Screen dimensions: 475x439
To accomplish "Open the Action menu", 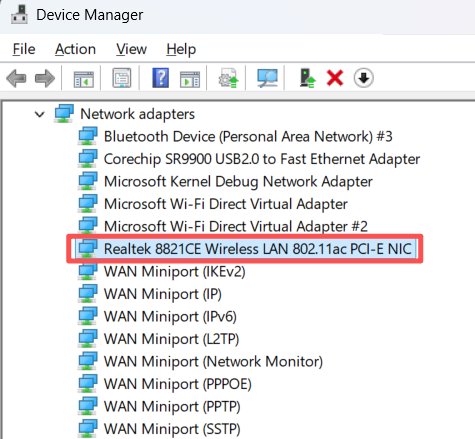I will pyautogui.click(x=75, y=49).
